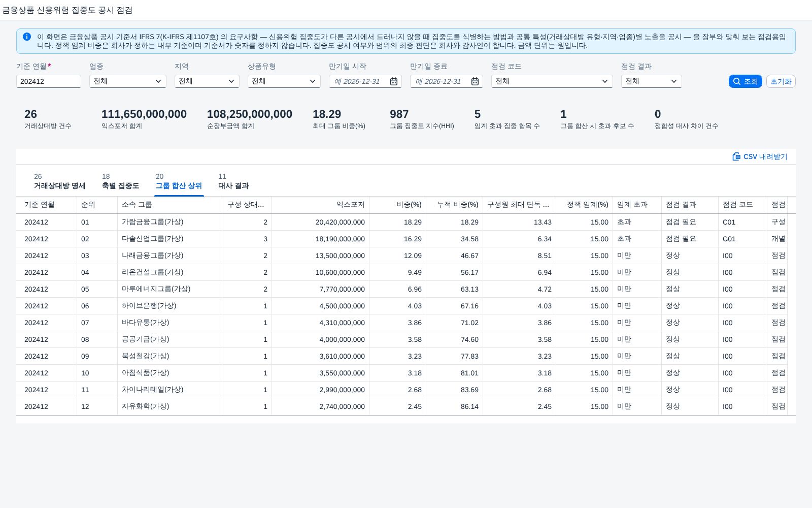Click the CSV 내려받기 link
This screenshot has width=812, height=508.
click(x=760, y=156)
